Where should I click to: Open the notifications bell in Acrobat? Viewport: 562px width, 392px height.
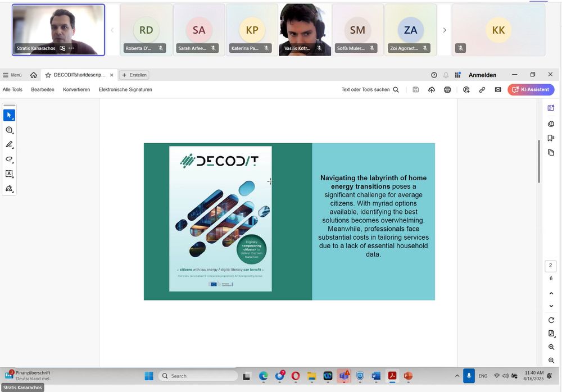(x=446, y=75)
